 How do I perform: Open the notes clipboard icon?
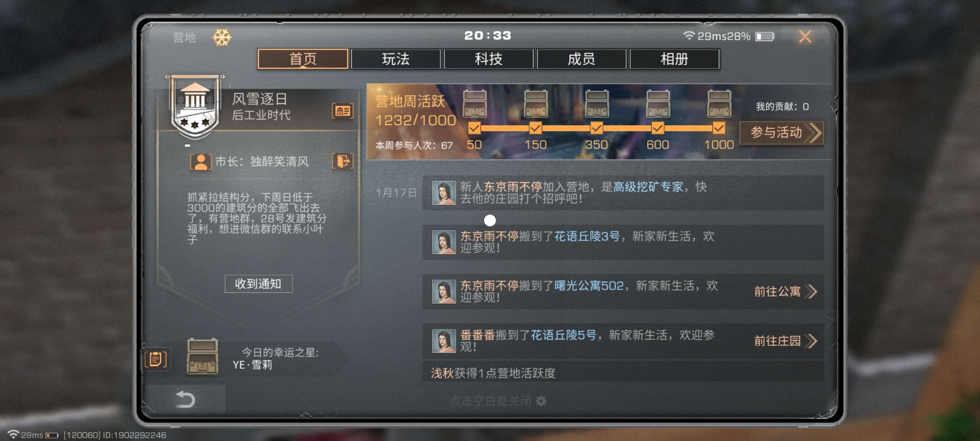[x=156, y=358]
